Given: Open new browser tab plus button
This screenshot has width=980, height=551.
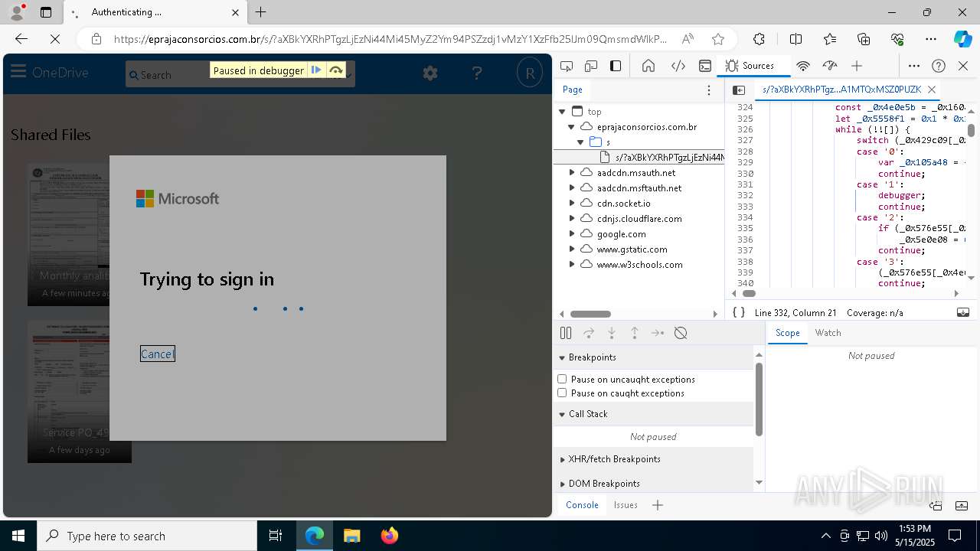Looking at the screenshot, I should pos(261,12).
